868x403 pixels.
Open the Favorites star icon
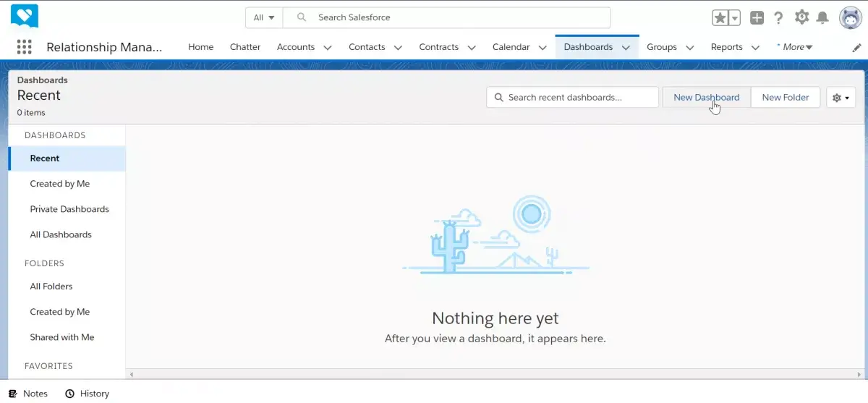tap(720, 18)
